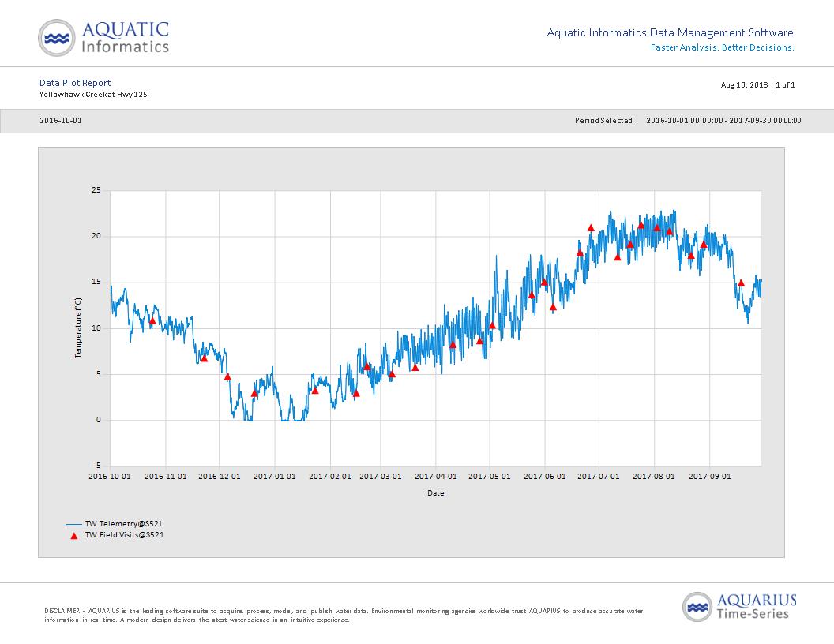Click the red triangle legend marker for Field Visits
Image resolution: width=834 pixels, height=644 pixels.
point(74,536)
